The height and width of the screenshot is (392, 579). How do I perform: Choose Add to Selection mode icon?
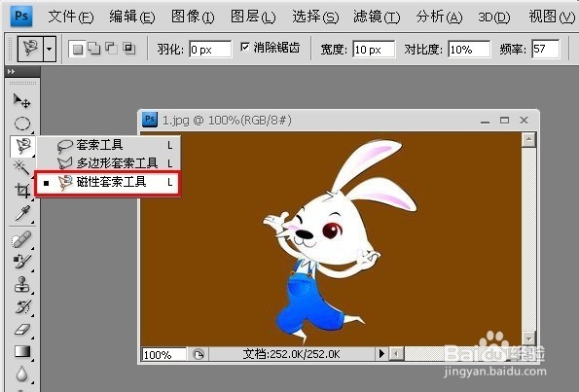(94, 49)
